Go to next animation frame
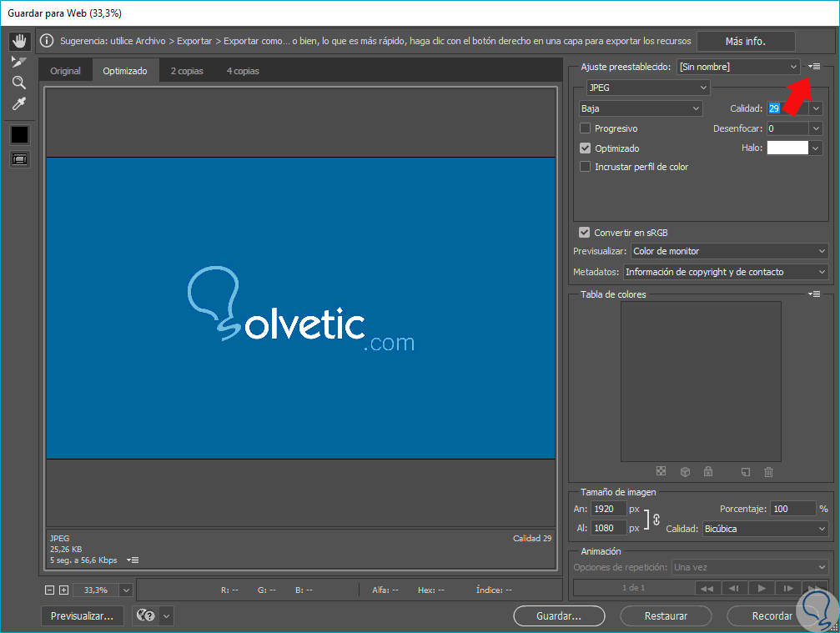Viewport: 840px width, 633px height. pos(788,589)
